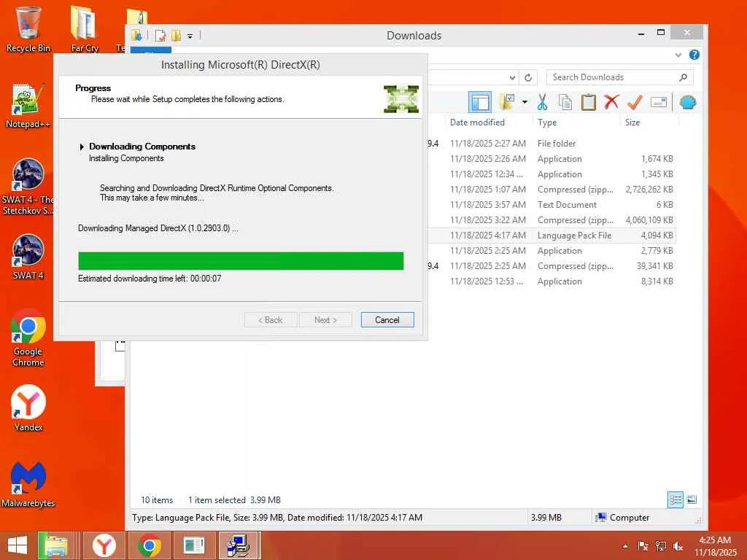This screenshot has height=560, width=747.
Task: Refresh the Downloads folder
Action: point(528,77)
